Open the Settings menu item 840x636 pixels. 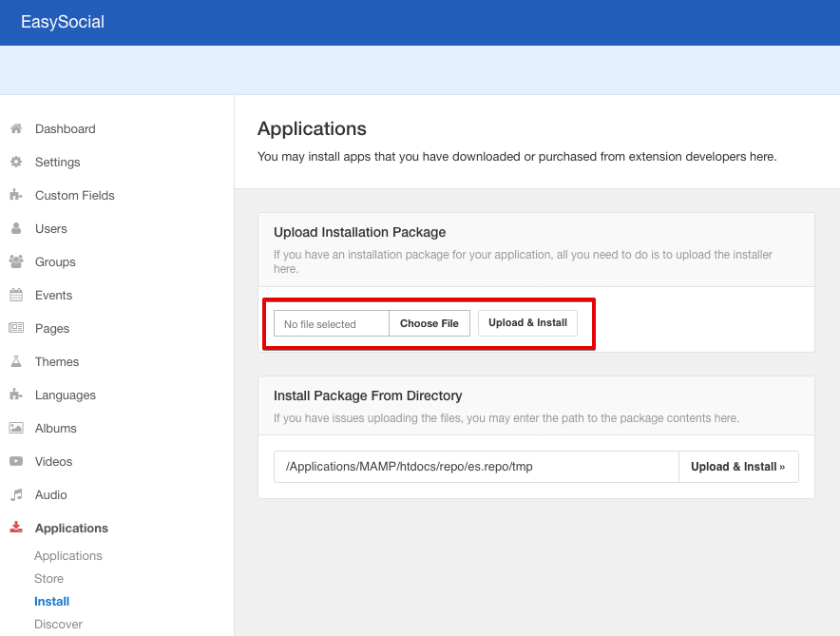click(x=57, y=162)
